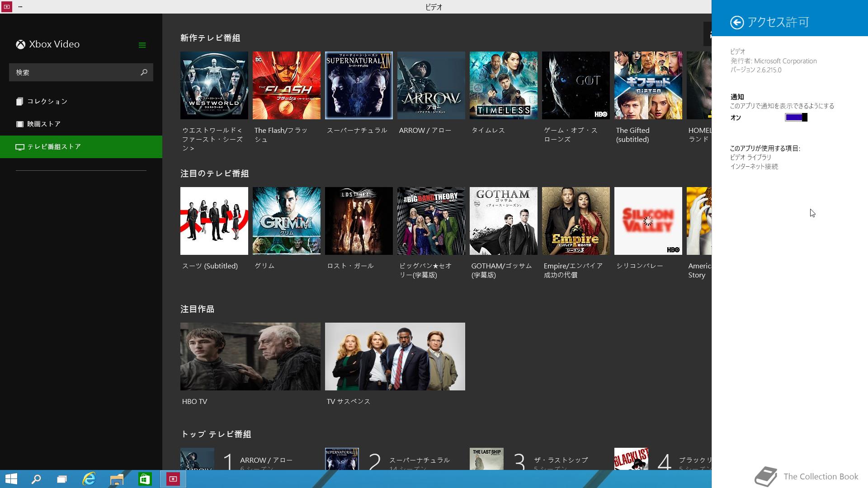Click the back arrow in アクセス許可 panel
The width and height of the screenshot is (868, 488).
tap(737, 22)
